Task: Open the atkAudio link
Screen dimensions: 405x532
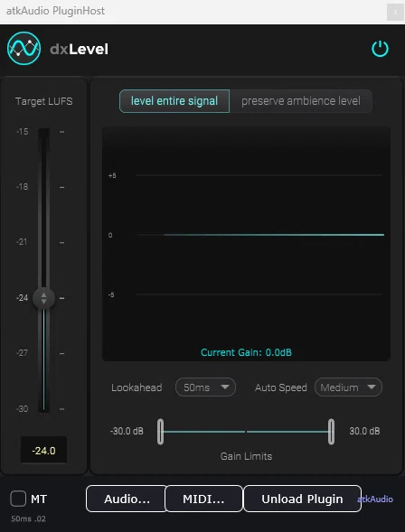Action: coord(375,499)
